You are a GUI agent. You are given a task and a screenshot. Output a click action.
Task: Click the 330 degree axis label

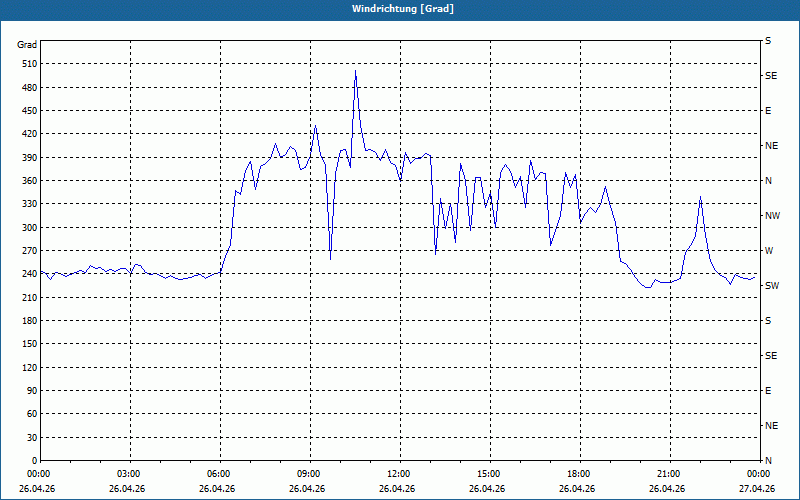(31, 204)
